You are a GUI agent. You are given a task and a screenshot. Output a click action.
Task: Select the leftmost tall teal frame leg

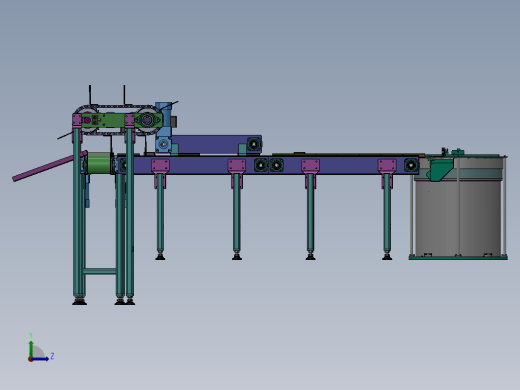(77, 213)
